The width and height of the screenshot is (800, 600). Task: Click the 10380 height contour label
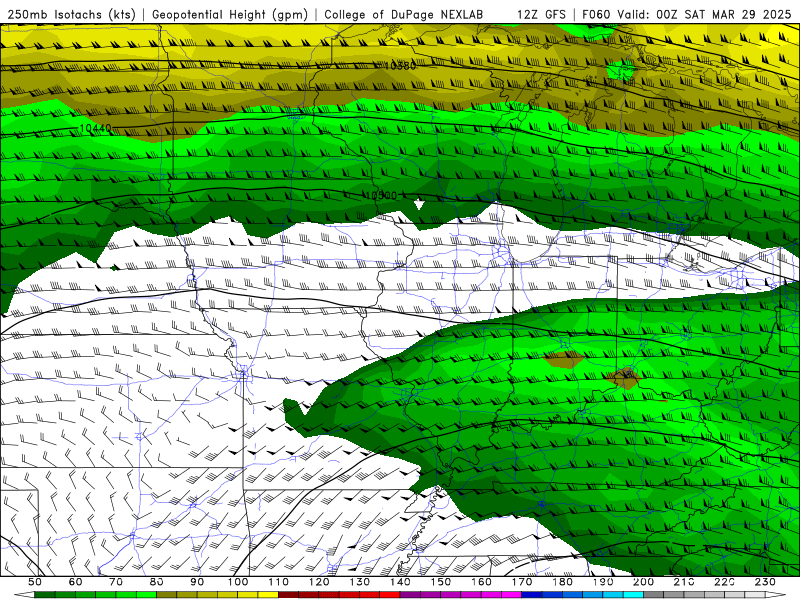tap(400, 65)
